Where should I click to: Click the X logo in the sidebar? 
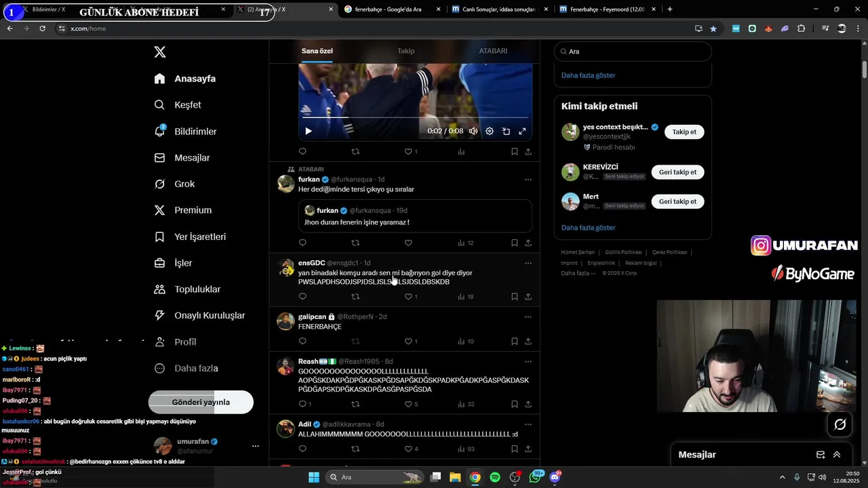pos(160,52)
